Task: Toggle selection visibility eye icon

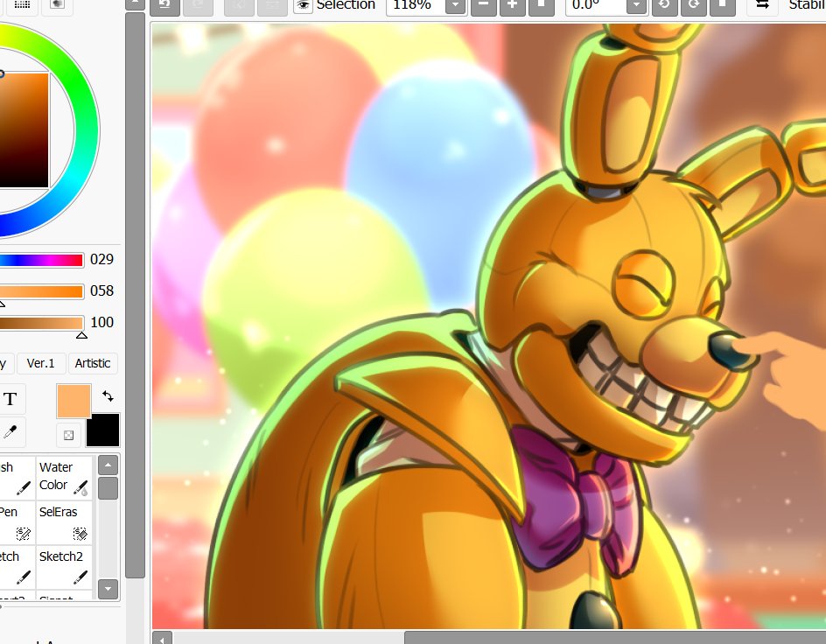Action: click(303, 5)
